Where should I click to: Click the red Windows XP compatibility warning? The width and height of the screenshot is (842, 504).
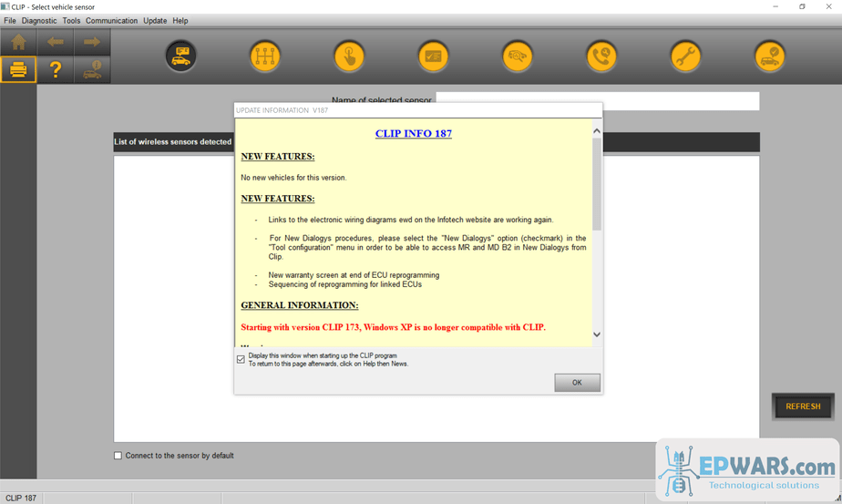(393, 327)
